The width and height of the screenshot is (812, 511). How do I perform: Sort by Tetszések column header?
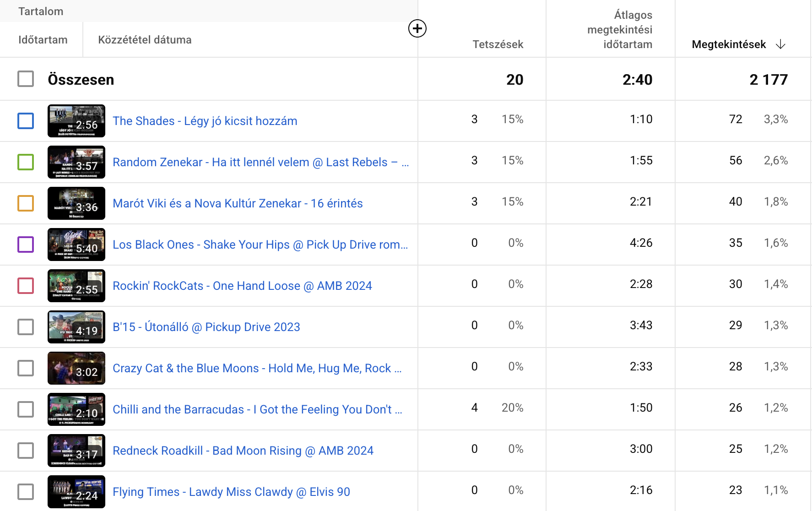(498, 44)
